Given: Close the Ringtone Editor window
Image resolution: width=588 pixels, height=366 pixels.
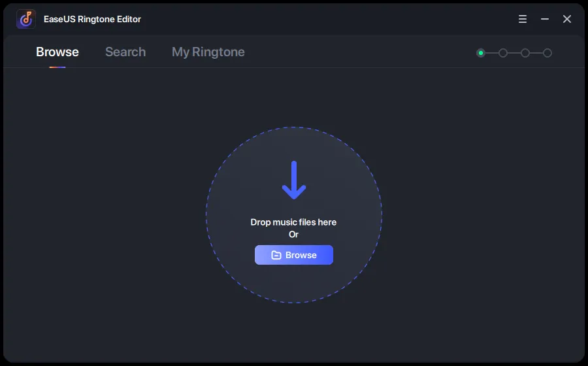Looking at the screenshot, I should click(567, 20).
